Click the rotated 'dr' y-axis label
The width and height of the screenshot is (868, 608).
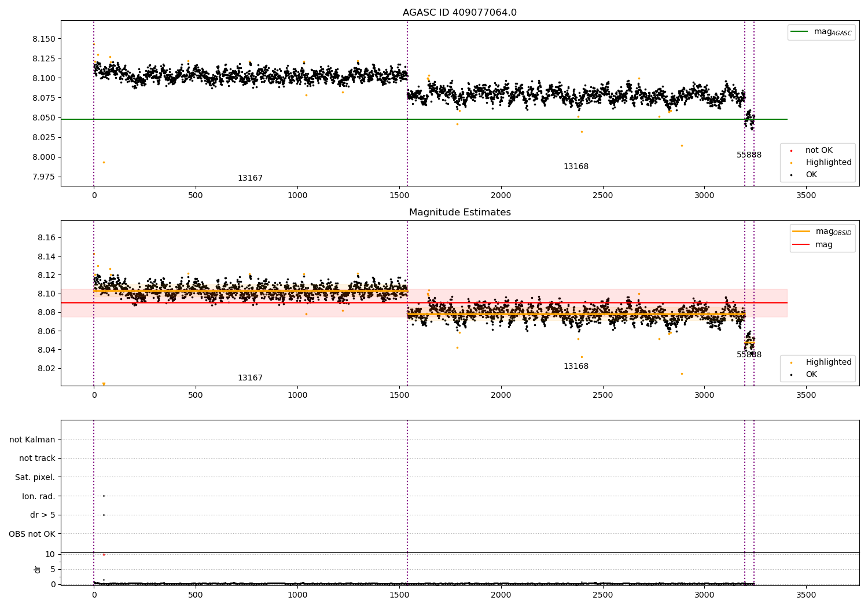(x=37, y=569)
